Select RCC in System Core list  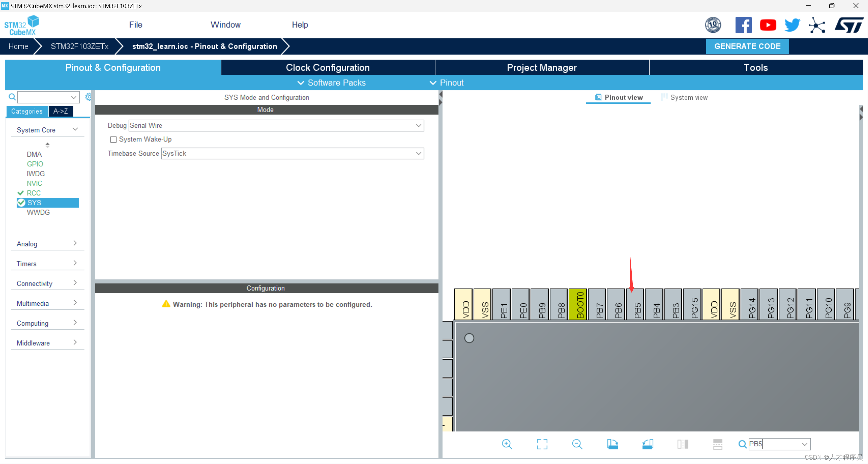click(34, 193)
